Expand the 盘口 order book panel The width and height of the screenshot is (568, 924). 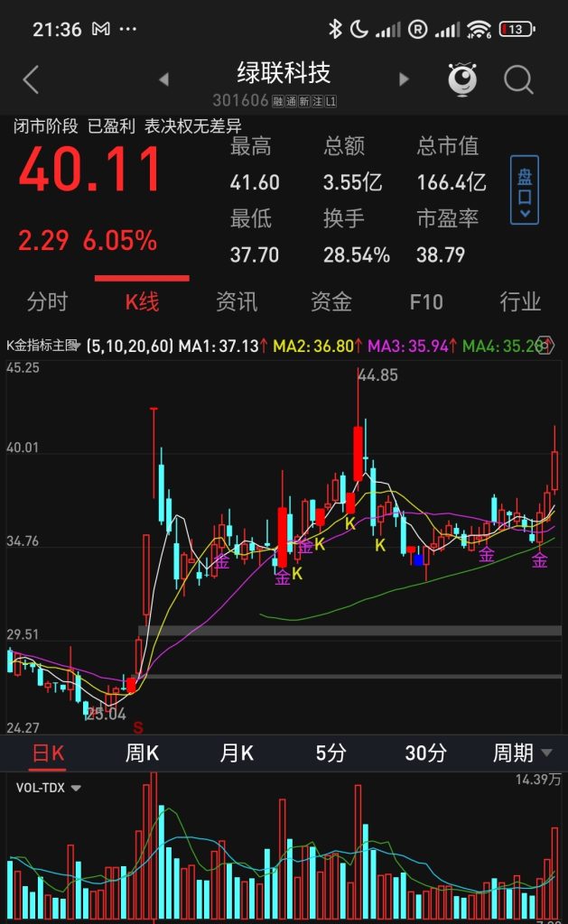tap(525, 189)
